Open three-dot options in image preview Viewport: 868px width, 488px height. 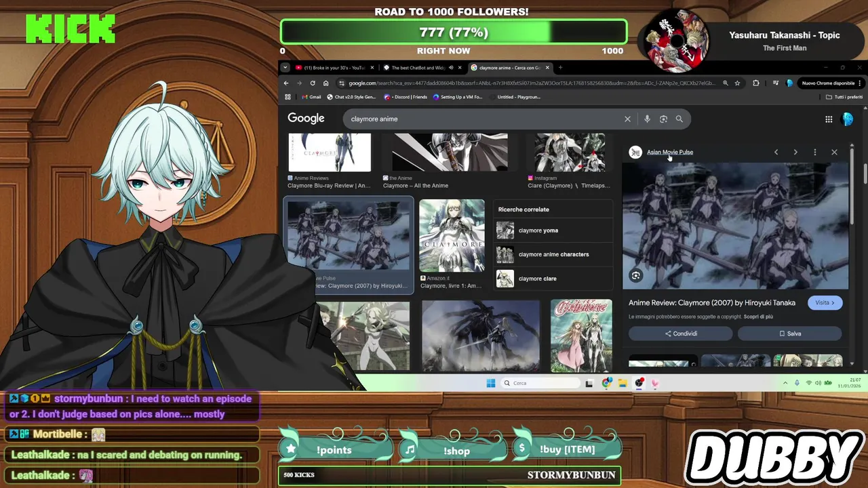click(814, 152)
